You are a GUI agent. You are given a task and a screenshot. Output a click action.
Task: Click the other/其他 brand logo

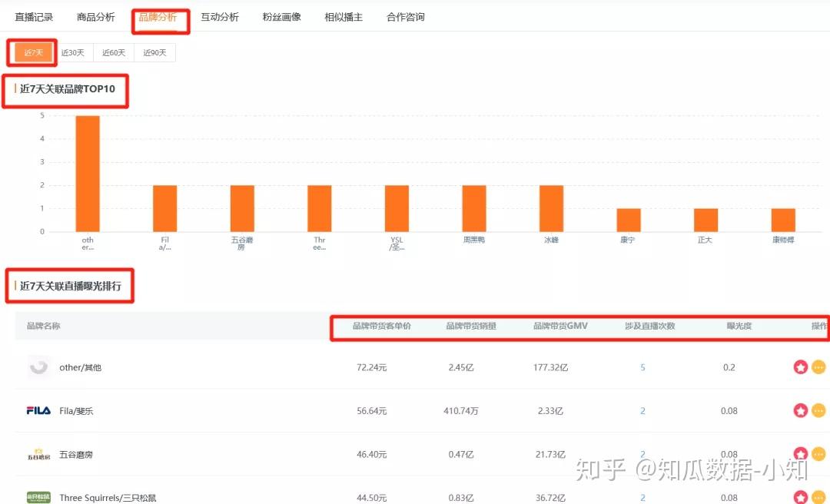click(x=38, y=367)
